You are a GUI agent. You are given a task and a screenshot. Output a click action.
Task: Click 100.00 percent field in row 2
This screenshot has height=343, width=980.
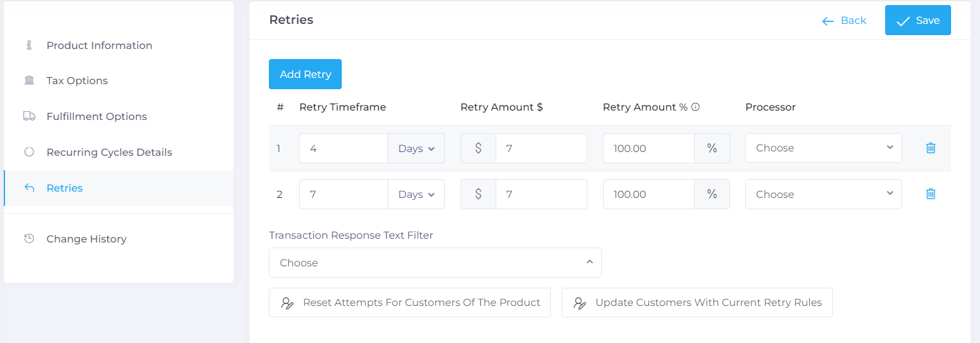pyautogui.click(x=649, y=194)
